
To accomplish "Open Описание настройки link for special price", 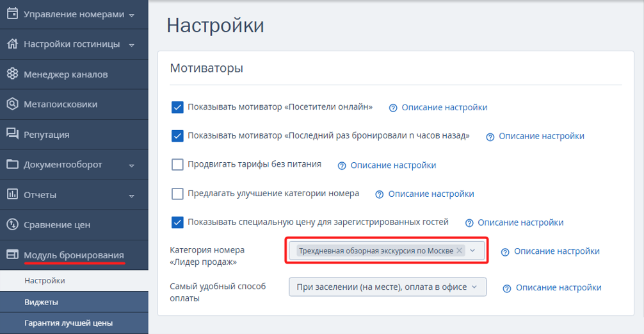I will tap(520, 222).
